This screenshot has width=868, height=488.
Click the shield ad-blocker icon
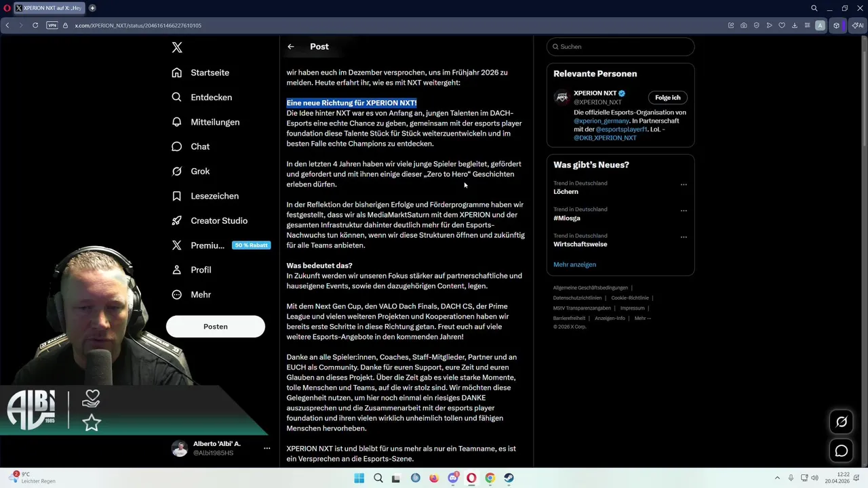(756, 25)
